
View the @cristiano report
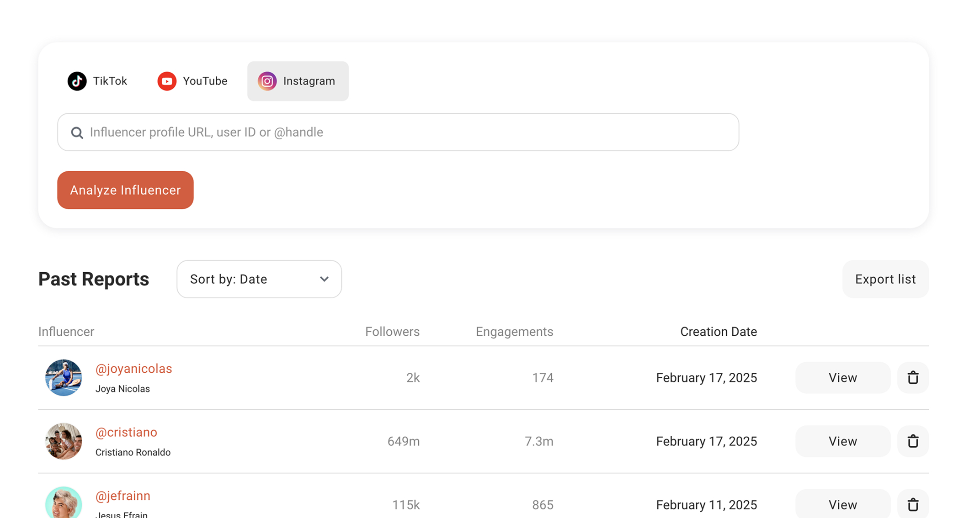tap(842, 441)
